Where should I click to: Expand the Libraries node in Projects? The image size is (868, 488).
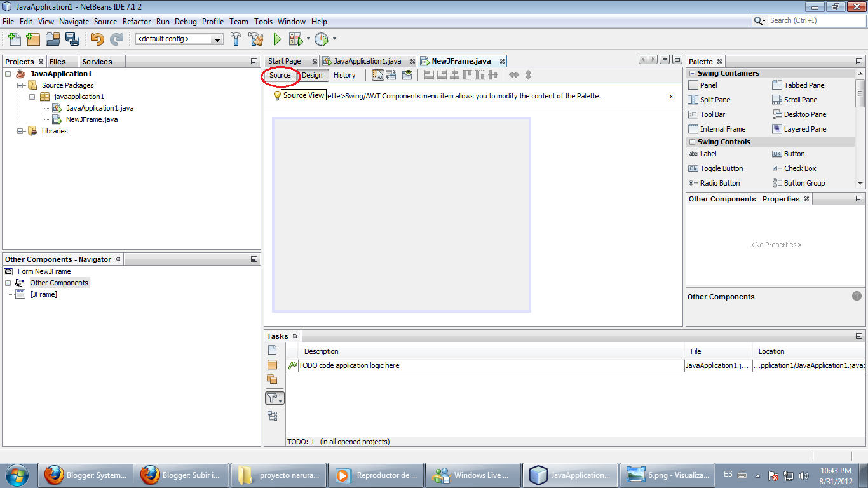20,131
